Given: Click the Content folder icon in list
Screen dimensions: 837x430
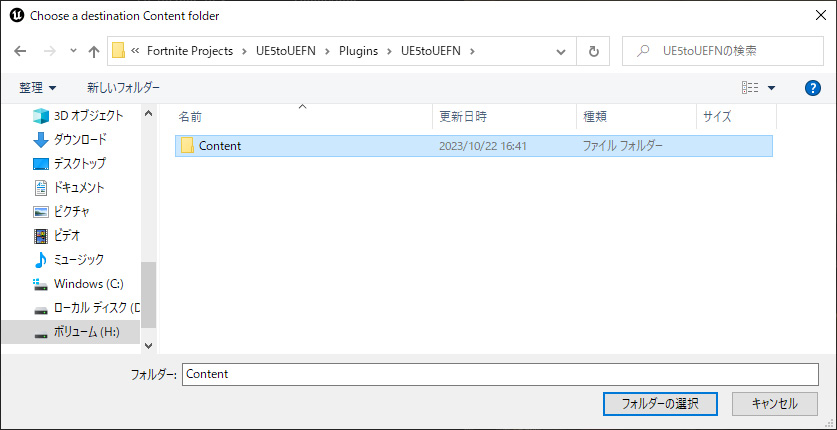Looking at the screenshot, I should tap(187, 145).
